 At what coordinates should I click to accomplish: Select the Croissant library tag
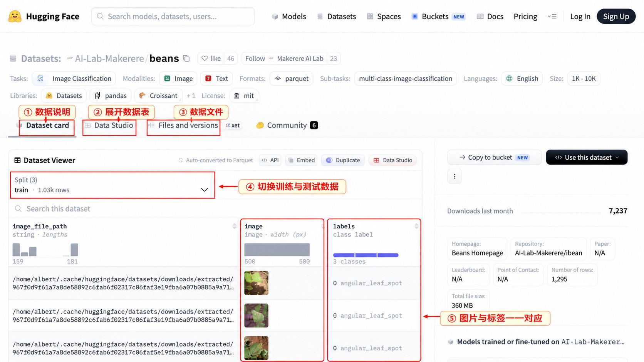(158, 96)
